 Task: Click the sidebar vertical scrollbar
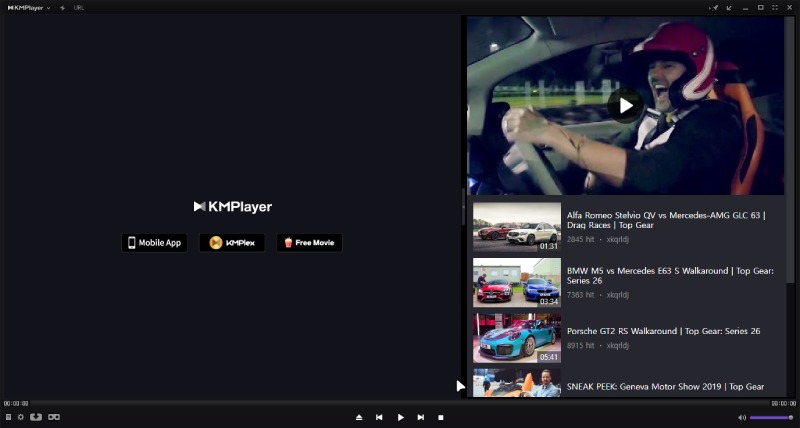click(x=790, y=150)
